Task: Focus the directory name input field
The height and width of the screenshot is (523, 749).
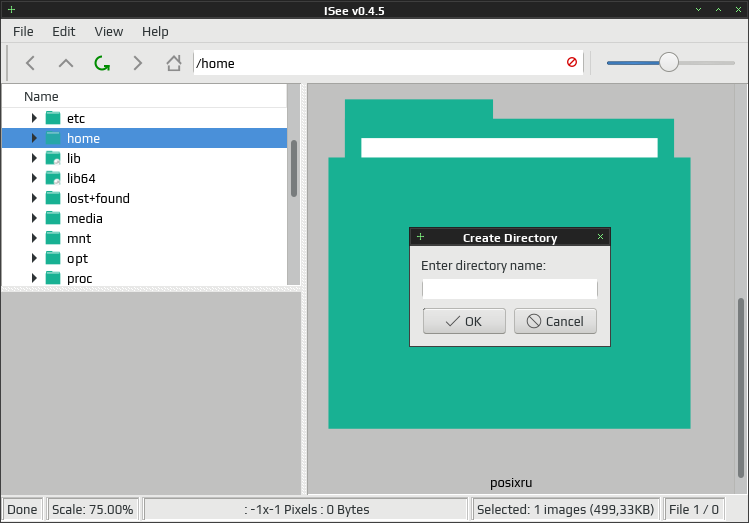Action: pyautogui.click(x=510, y=289)
